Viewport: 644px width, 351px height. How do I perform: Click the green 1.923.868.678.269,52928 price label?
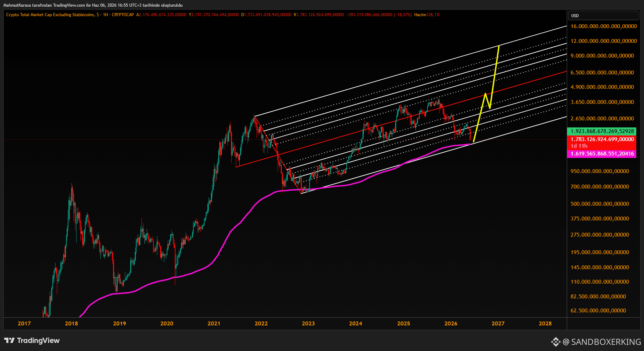point(602,131)
